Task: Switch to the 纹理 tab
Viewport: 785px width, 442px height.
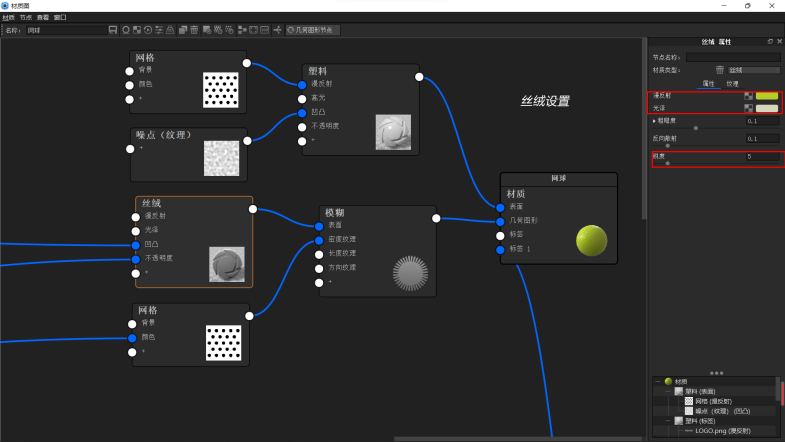Action: click(732, 84)
